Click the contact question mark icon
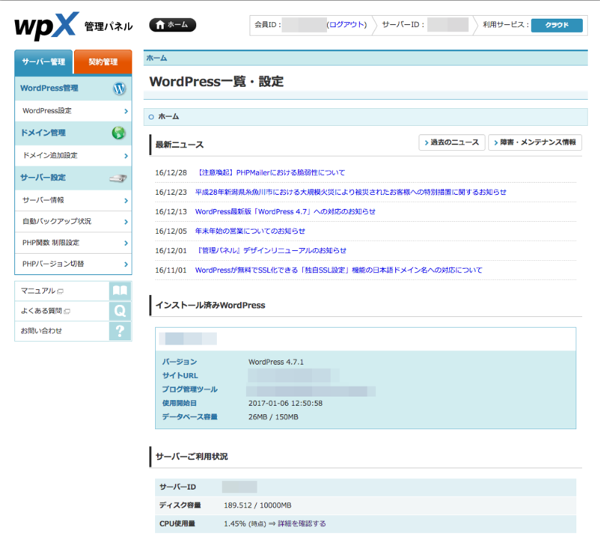This screenshot has width=600, height=548. pos(120,331)
